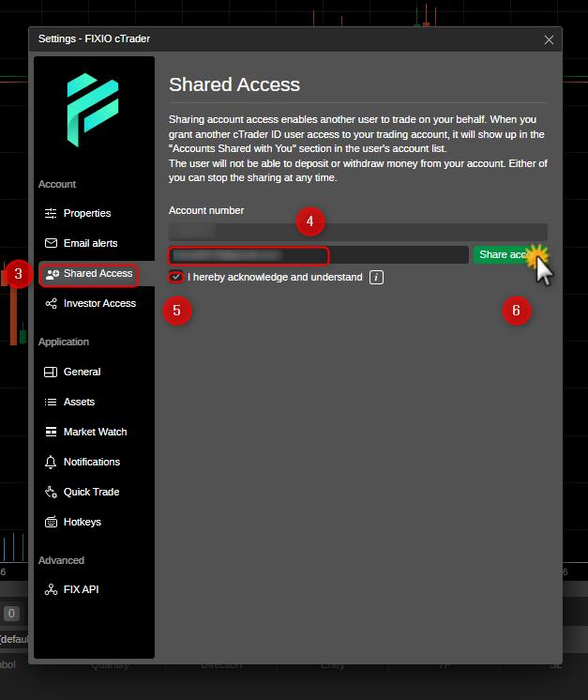This screenshot has height=700, width=588.
Task: Click the 'I hereby acknowledge and understand' label
Action: 275,277
